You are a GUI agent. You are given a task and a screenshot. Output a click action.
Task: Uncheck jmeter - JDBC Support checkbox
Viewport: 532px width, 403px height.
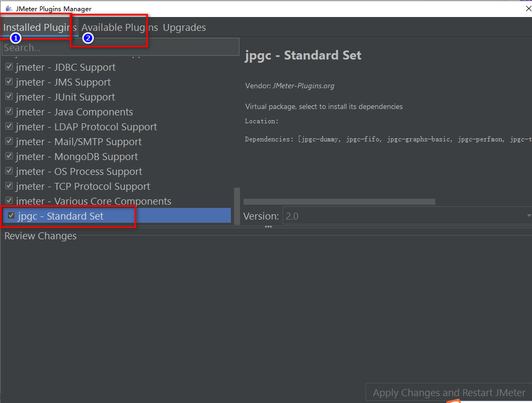9,67
